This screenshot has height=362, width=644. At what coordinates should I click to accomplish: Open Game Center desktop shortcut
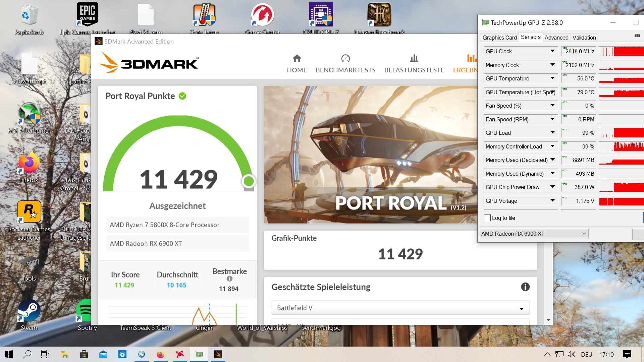[262, 18]
